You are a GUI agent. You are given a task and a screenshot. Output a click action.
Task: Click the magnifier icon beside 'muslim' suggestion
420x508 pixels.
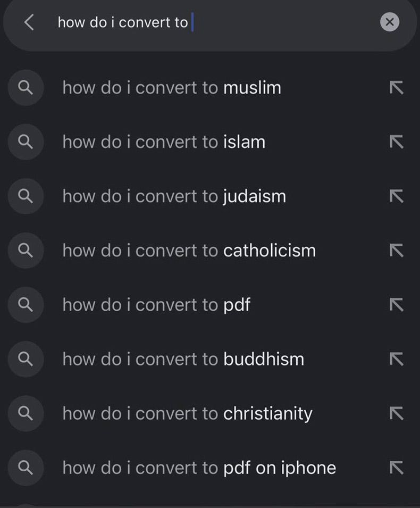26,88
